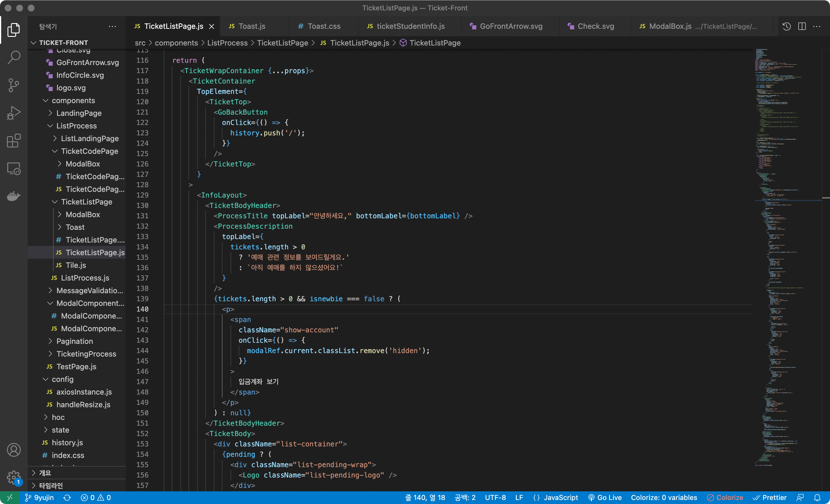
Task: Open Run and Debug view
Action: (14, 113)
